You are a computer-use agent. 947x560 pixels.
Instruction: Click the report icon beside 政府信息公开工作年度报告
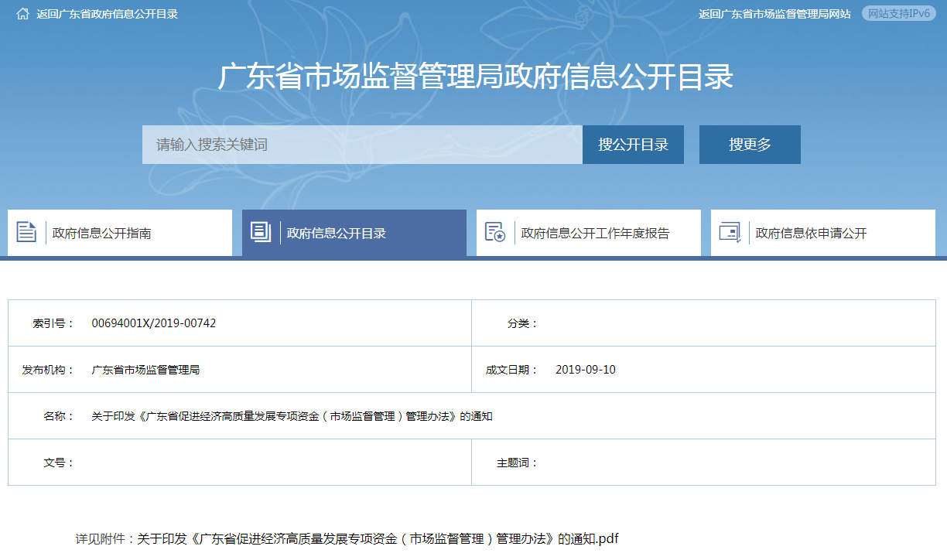[x=495, y=232]
